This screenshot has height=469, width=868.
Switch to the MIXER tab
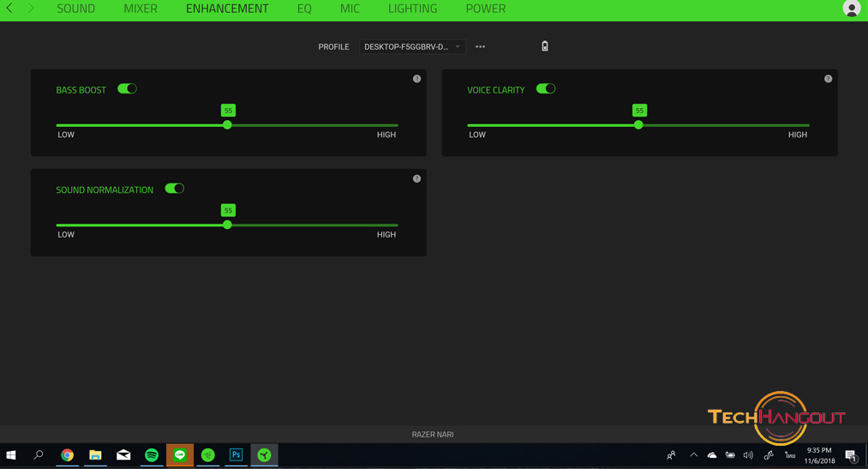(x=141, y=9)
